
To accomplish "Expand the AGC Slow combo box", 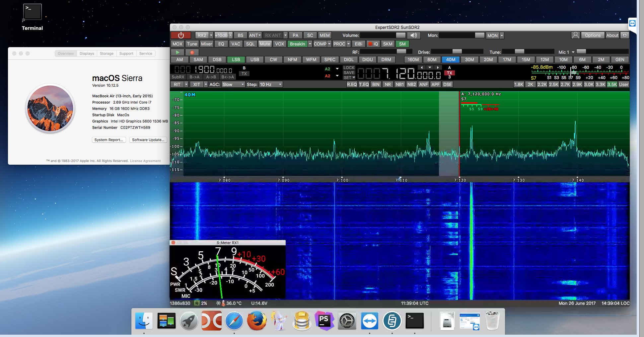I will pos(233,84).
